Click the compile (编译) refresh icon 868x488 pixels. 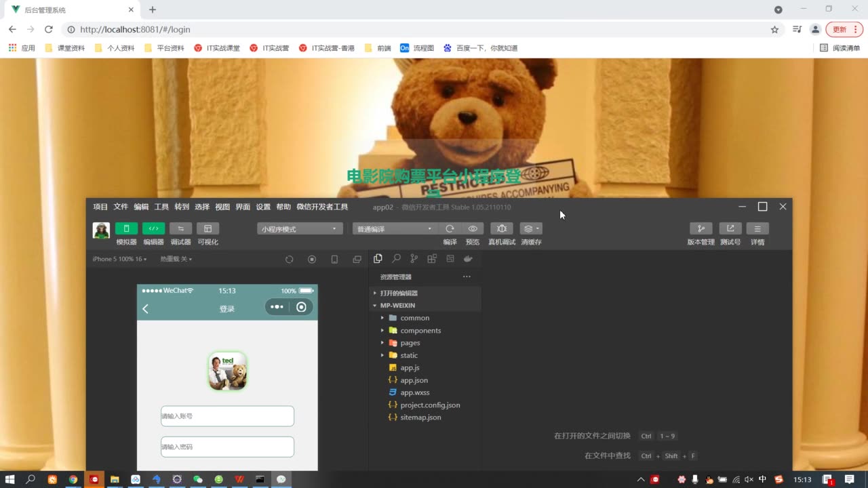click(450, 228)
